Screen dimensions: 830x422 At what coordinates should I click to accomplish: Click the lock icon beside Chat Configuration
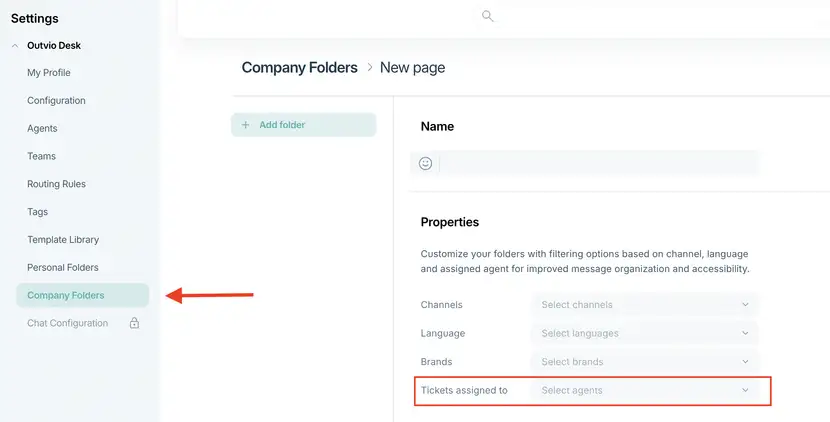[x=134, y=323]
